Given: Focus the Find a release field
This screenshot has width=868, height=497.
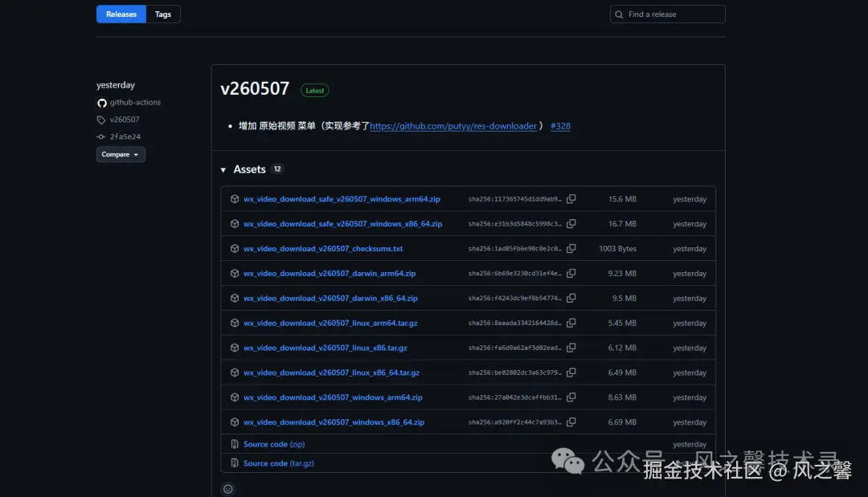Looking at the screenshot, I should (668, 14).
